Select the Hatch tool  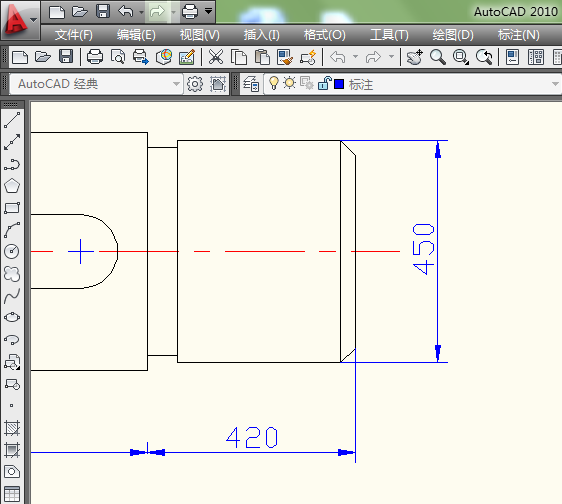pos(12,428)
